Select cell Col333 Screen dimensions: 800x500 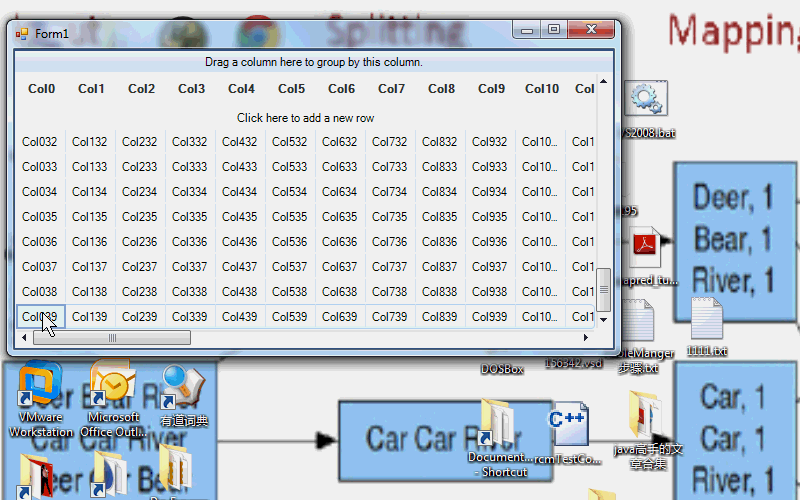click(189, 166)
